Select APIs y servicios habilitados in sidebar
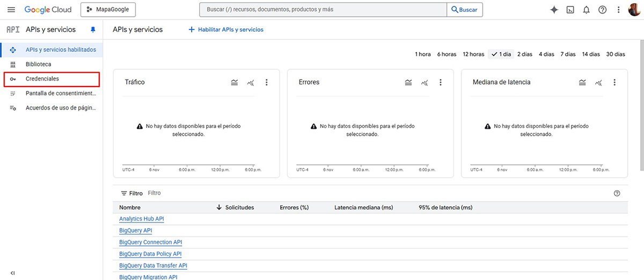The width and height of the screenshot is (644, 280). coord(52,49)
